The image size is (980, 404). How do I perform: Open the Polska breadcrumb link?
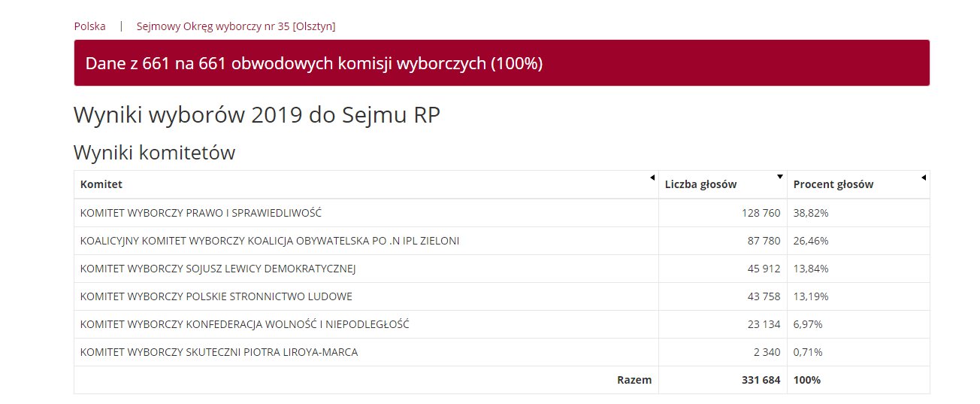[89, 26]
